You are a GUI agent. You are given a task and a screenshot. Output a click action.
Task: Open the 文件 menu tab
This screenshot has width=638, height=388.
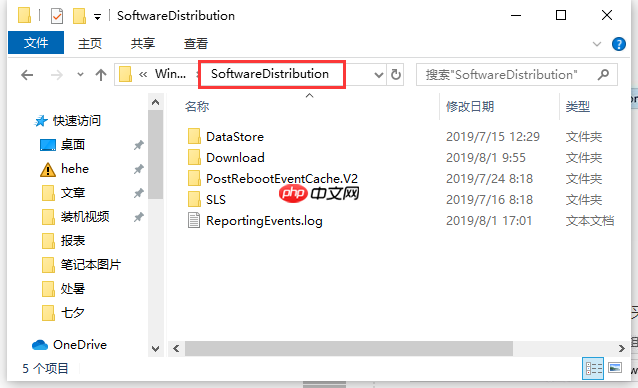36,43
